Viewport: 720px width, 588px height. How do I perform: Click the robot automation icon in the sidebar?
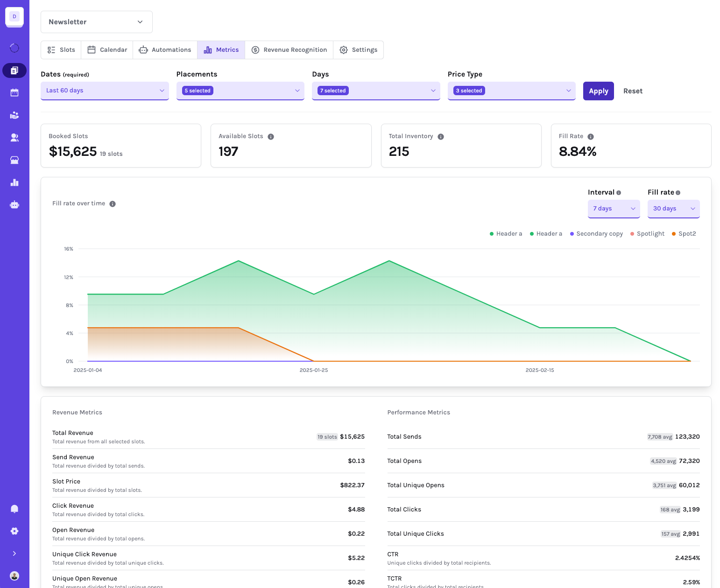(14, 205)
